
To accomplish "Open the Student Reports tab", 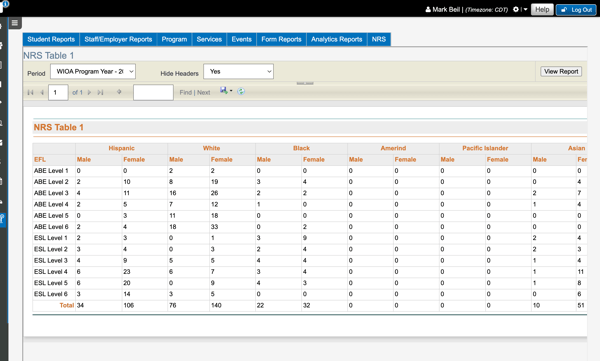I will 51,39.
